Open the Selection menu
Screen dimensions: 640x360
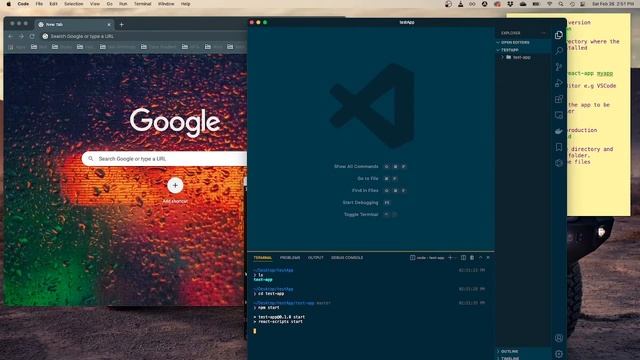(73, 4)
